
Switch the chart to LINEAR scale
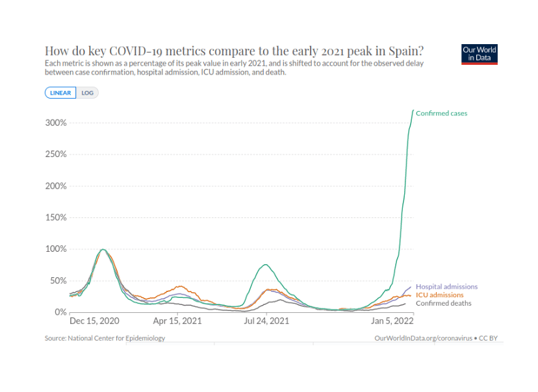coord(60,93)
